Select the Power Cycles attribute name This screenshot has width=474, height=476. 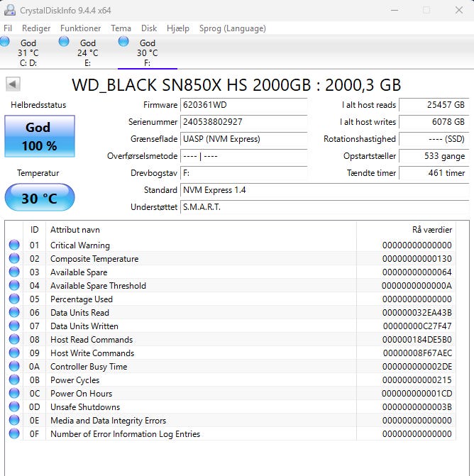pos(75,380)
